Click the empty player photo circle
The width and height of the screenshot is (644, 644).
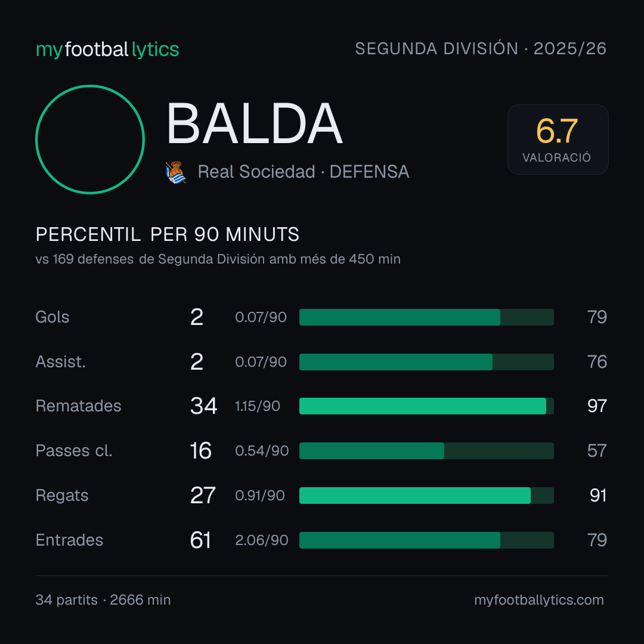click(x=90, y=140)
